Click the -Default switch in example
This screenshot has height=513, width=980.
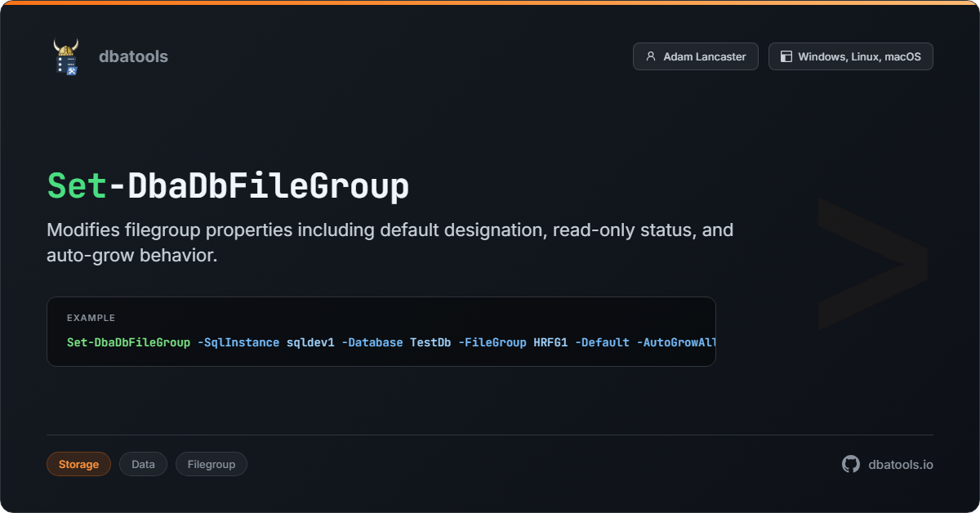(602, 342)
